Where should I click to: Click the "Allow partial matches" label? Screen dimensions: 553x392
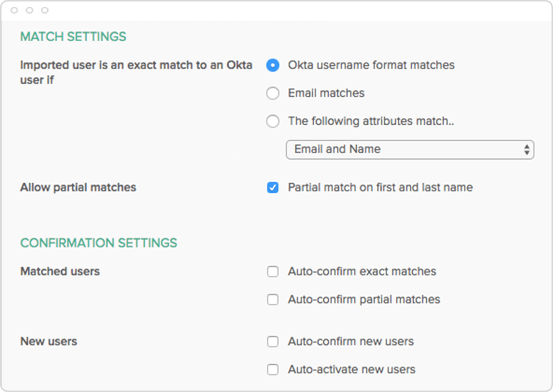[x=78, y=187]
